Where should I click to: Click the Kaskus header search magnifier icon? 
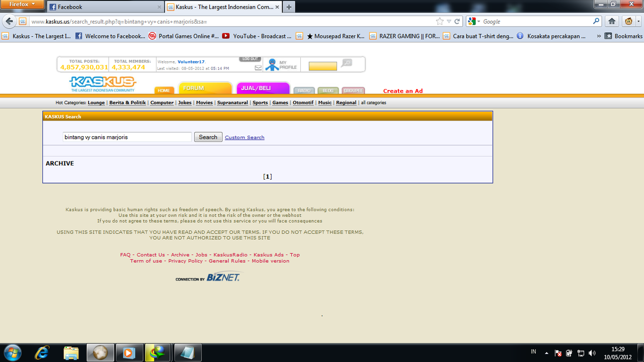coord(347,63)
